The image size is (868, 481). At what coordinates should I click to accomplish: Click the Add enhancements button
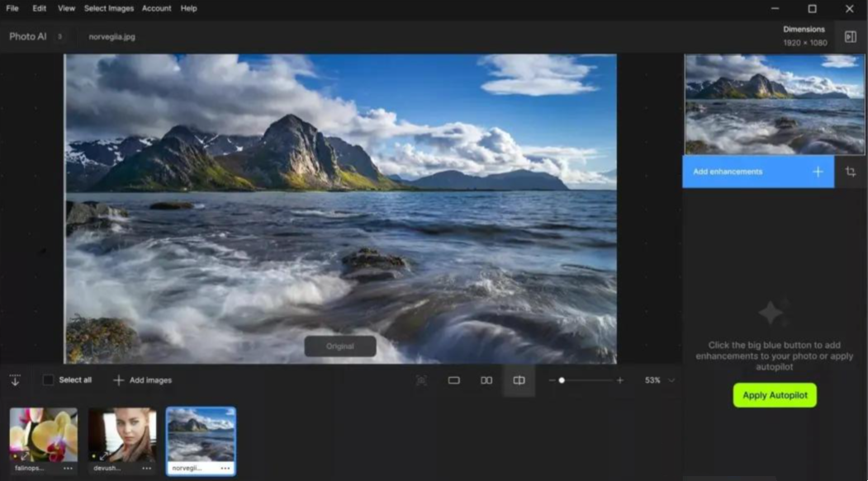(x=757, y=172)
